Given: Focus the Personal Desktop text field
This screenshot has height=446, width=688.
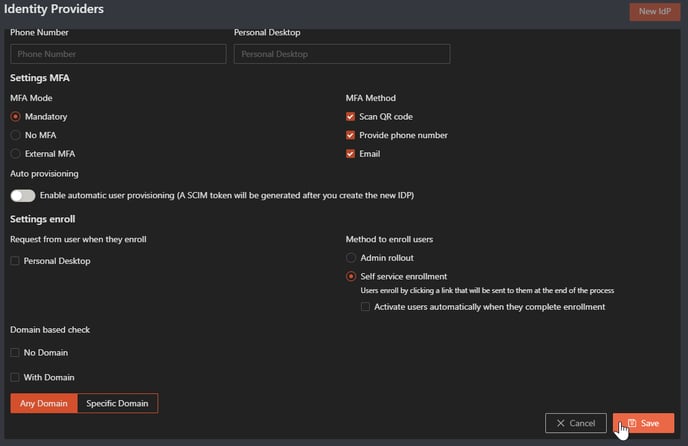Looking at the screenshot, I should (342, 54).
